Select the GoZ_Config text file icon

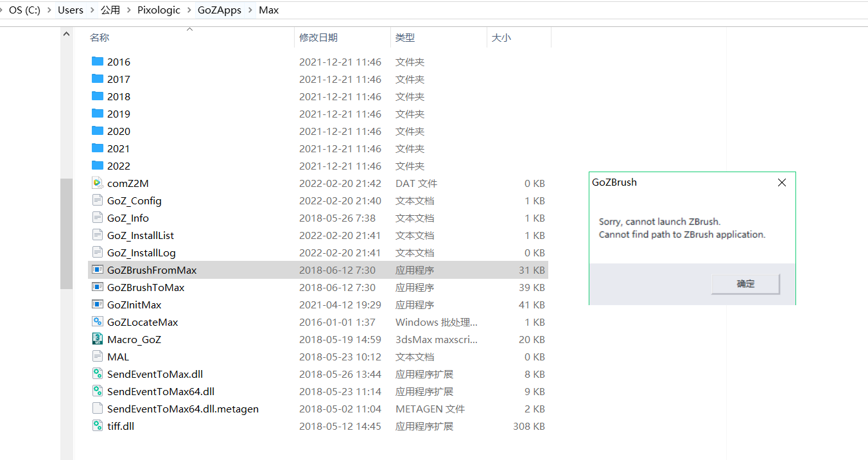pyautogui.click(x=98, y=200)
